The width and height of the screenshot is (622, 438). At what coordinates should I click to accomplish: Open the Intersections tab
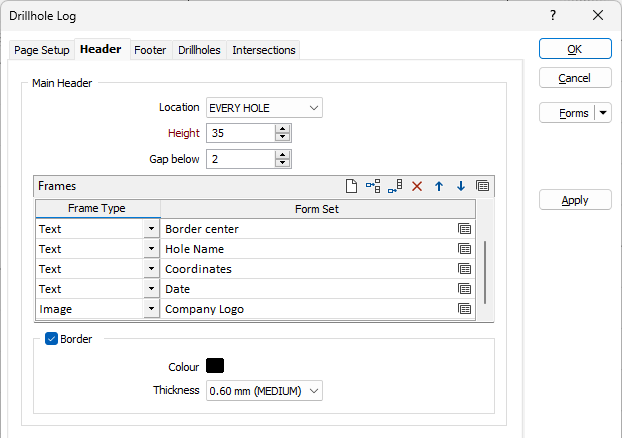coord(264,50)
